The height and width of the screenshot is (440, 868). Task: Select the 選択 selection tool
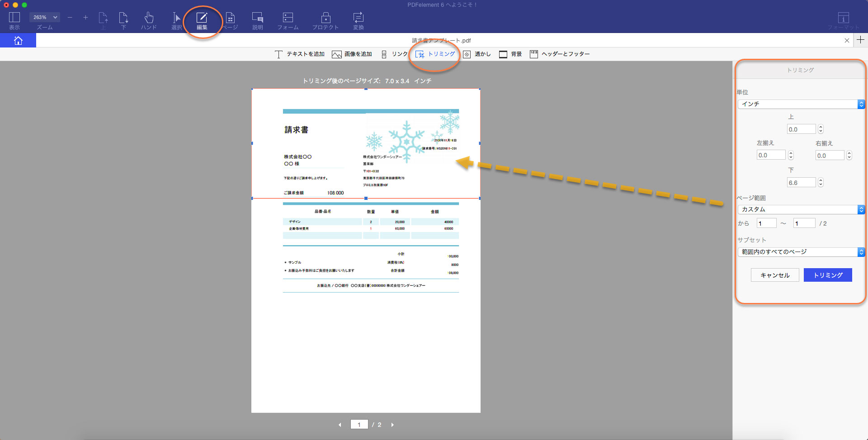pyautogui.click(x=176, y=21)
